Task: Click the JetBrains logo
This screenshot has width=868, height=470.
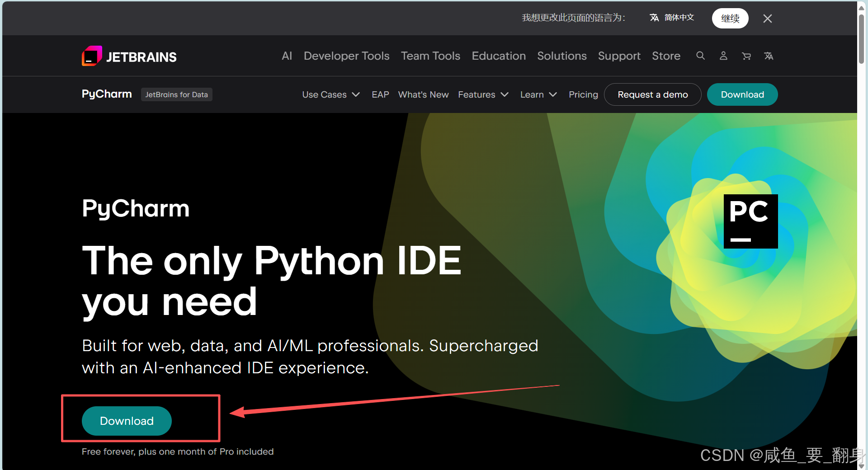Action: tap(129, 56)
